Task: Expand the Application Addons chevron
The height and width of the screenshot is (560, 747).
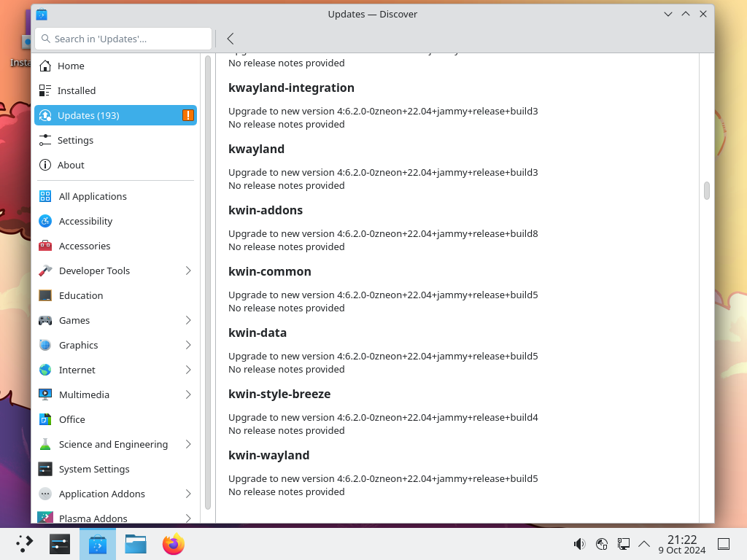Action: 188,494
